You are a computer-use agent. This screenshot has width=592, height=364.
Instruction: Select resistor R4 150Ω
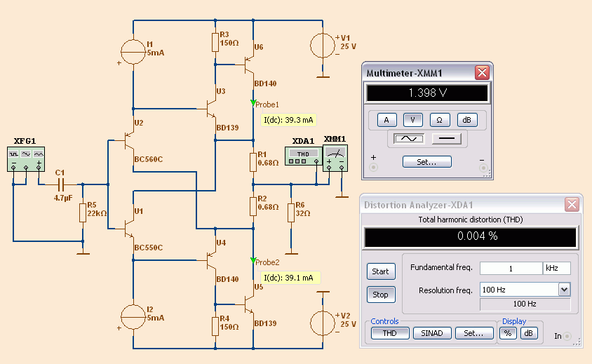click(x=215, y=326)
